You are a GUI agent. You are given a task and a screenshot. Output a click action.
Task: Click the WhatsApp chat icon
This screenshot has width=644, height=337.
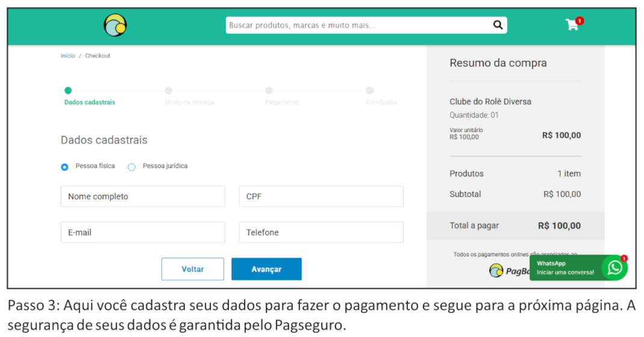(x=615, y=268)
